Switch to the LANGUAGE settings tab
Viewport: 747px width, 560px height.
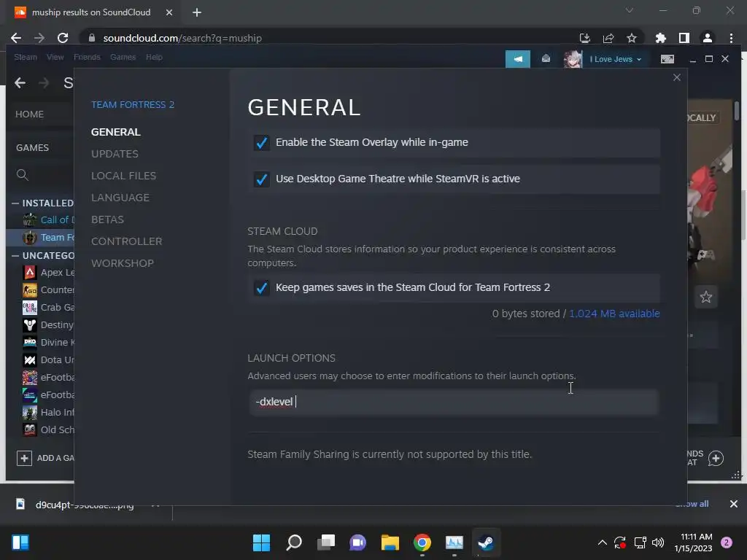click(x=120, y=198)
